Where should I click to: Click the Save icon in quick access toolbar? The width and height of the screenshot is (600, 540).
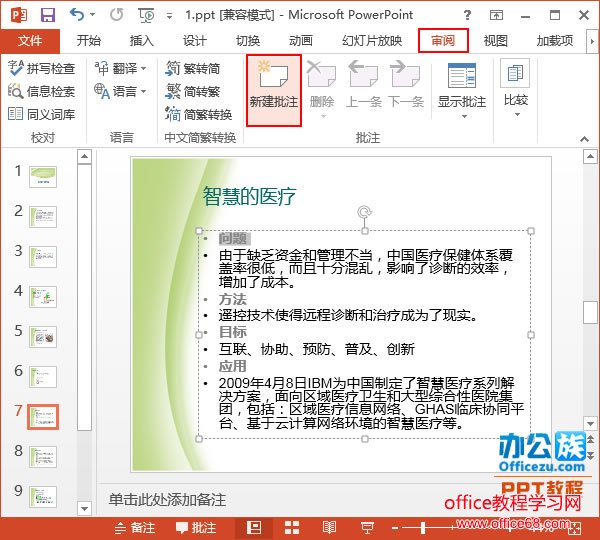tap(48, 15)
